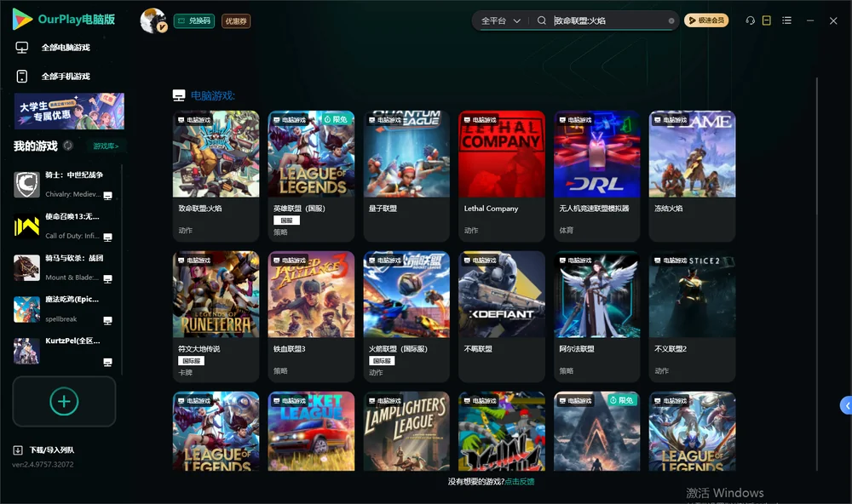This screenshot has height=504, width=852.
Task: Click the yellow notes icon in the title bar
Action: click(x=767, y=20)
